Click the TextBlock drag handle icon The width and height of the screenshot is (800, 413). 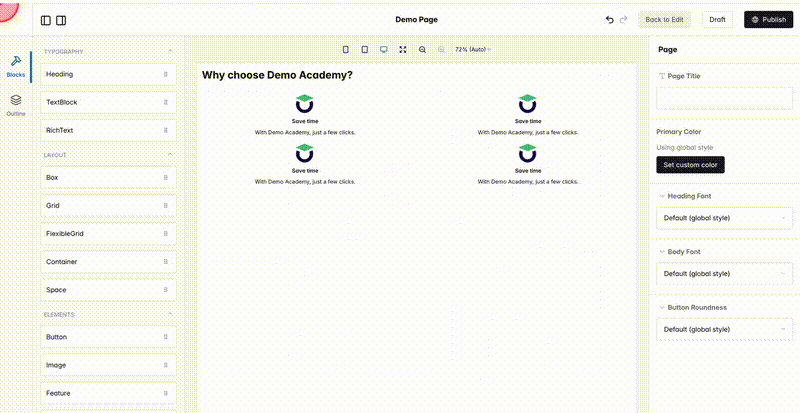[x=165, y=102]
